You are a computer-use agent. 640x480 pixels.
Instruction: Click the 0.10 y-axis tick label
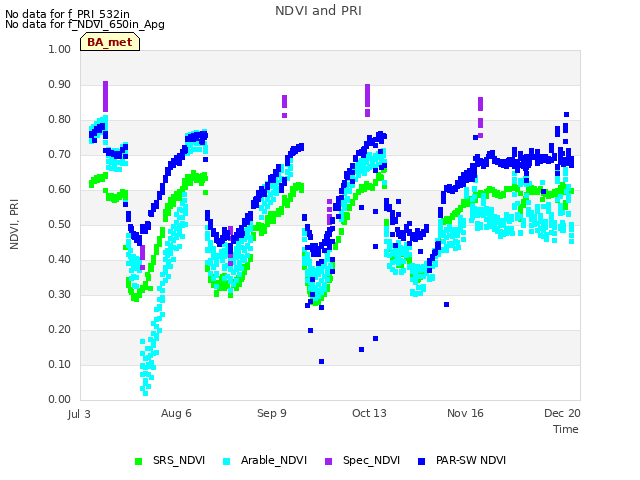[60, 364]
